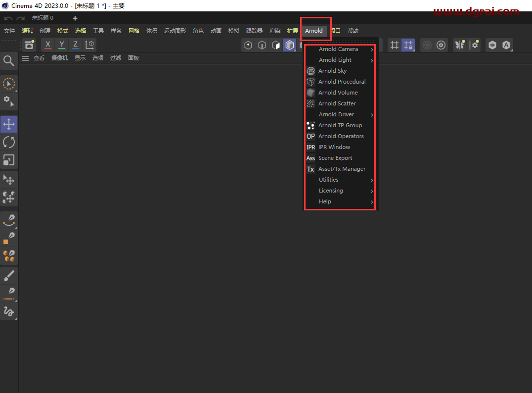
Task: Select the Scale tool
Action: click(x=9, y=160)
